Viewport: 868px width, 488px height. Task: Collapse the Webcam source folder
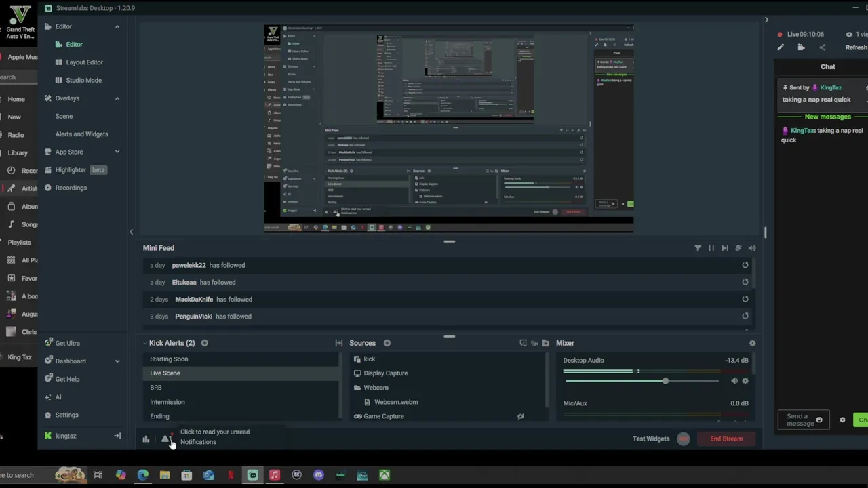[x=357, y=388]
